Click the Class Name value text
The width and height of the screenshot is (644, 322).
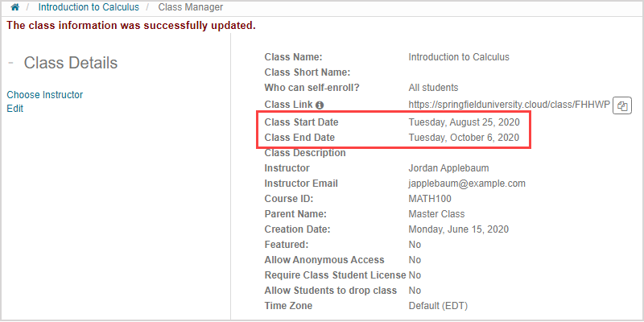click(x=459, y=57)
